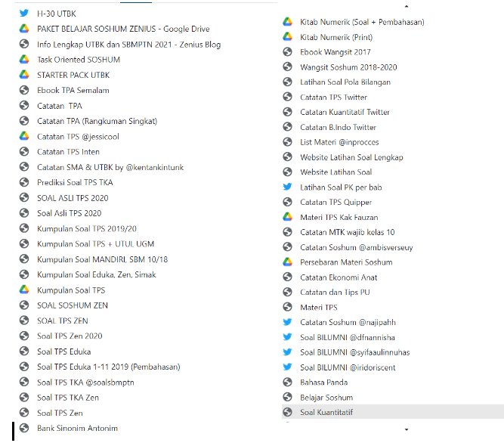Click Twitter icon beside Soal BILUMNI @iridoriscent
The height and width of the screenshot is (446, 504).
pyautogui.click(x=287, y=367)
